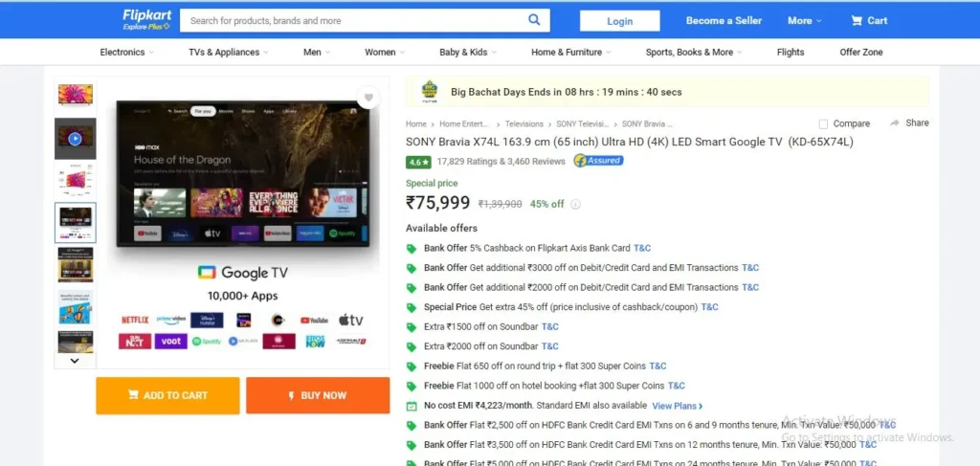Click the search magnifier icon
The image size is (980, 466).
click(x=534, y=20)
